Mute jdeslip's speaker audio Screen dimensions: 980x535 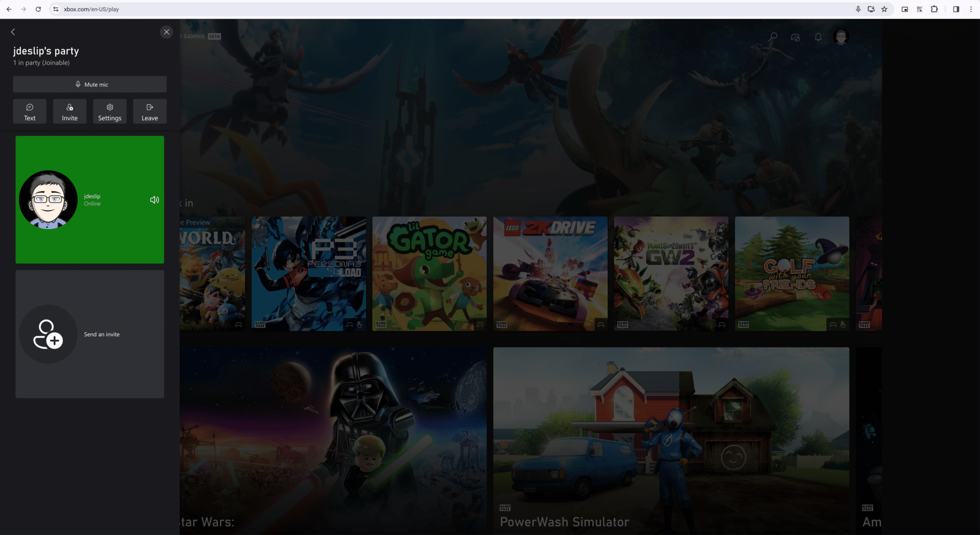(154, 200)
